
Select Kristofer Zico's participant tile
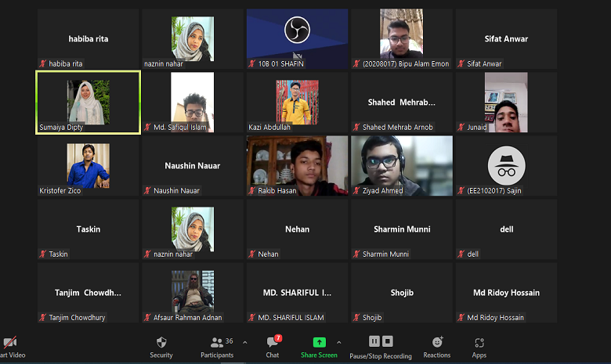coord(89,165)
